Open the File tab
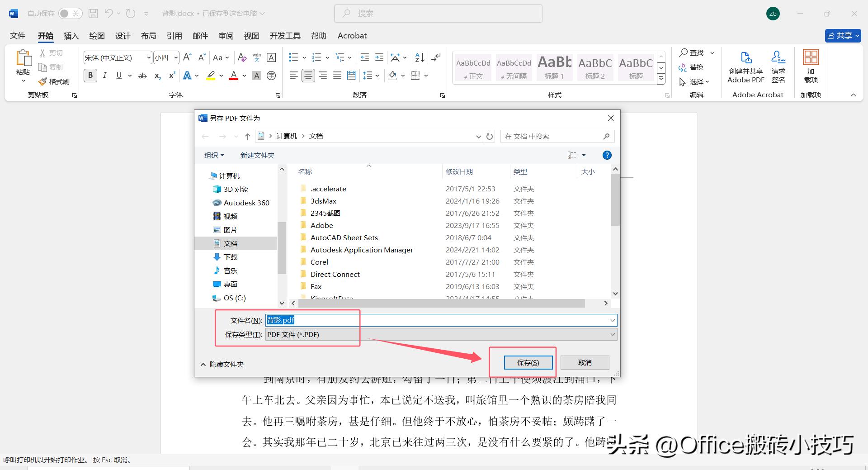The width and height of the screenshot is (868, 470). [18, 36]
